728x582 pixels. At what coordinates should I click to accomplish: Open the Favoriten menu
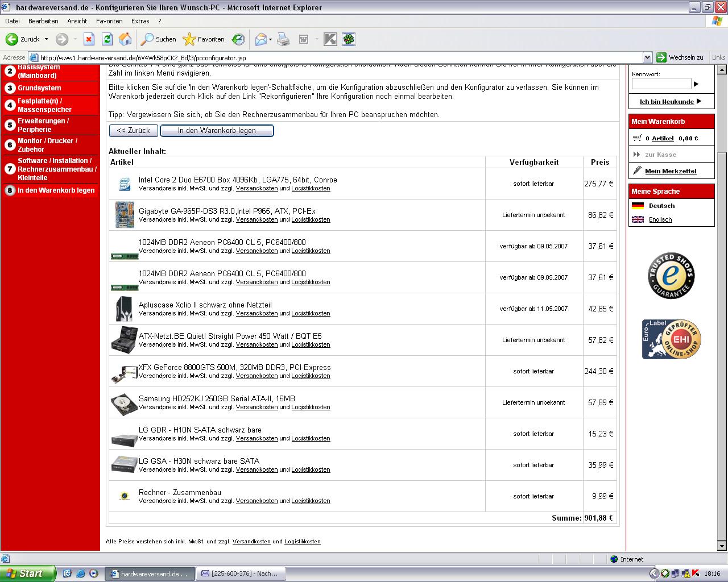(x=109, y=21)
